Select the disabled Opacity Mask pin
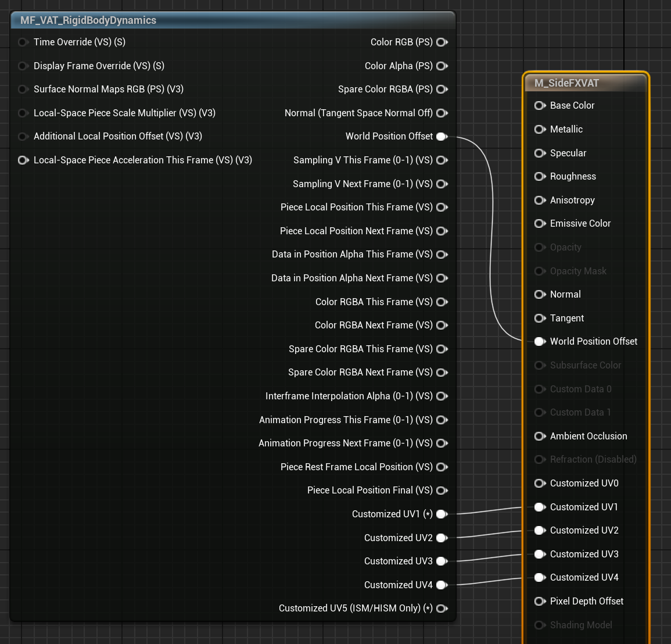 [540, 271]
